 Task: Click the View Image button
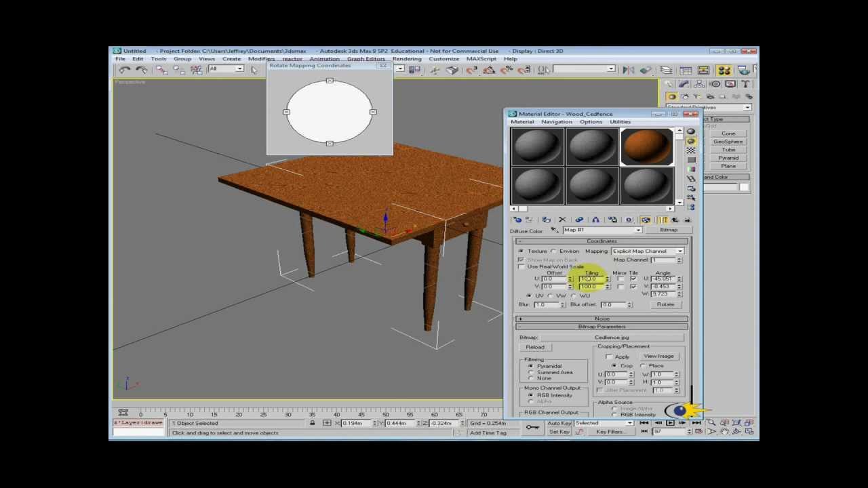658,357
